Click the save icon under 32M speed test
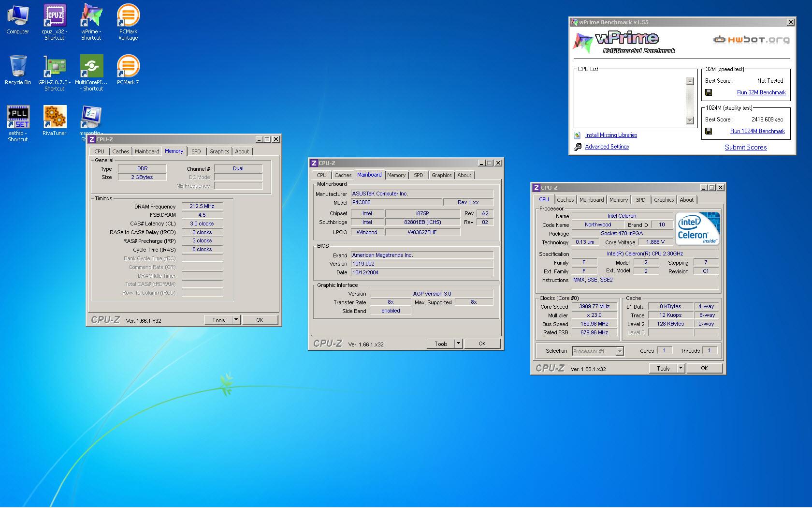 (x=709, y=92)
